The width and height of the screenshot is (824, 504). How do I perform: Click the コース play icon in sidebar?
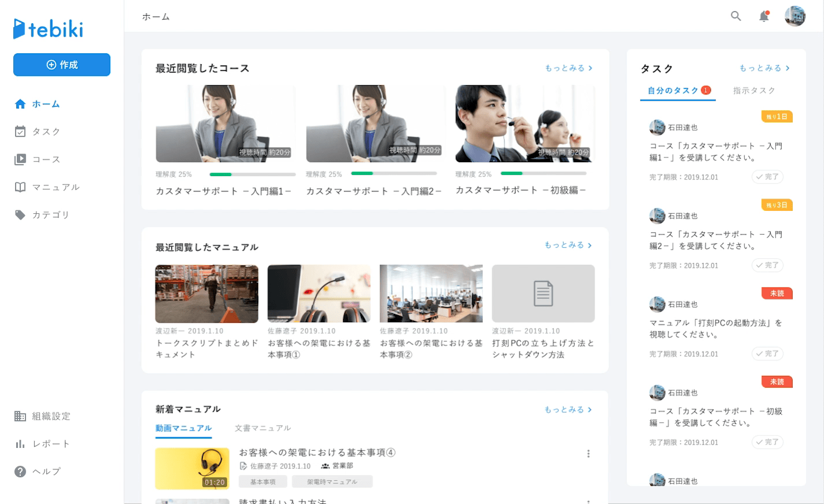[x=20, y=159]
